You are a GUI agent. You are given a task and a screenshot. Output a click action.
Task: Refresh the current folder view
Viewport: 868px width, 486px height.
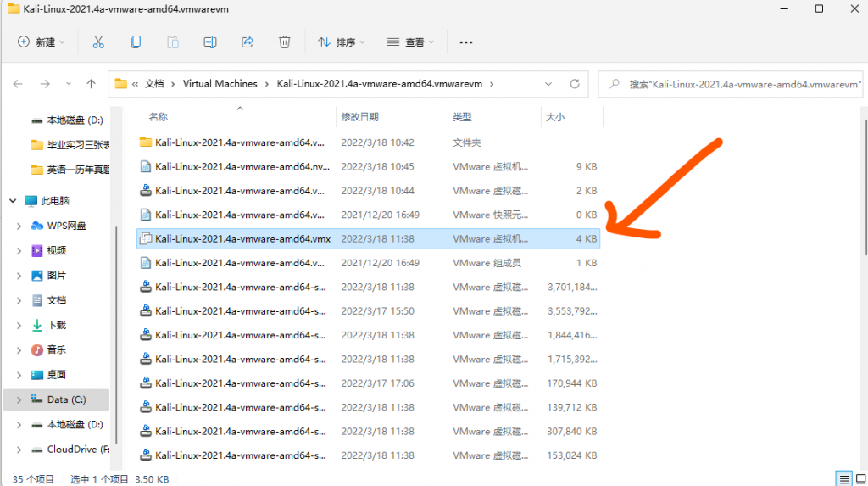coord(575,84)
